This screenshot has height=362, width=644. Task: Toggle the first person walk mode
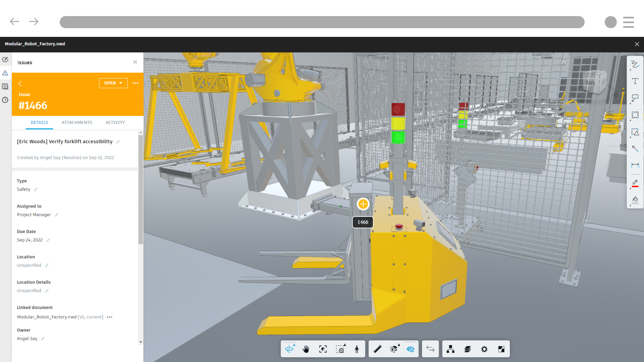357,349
